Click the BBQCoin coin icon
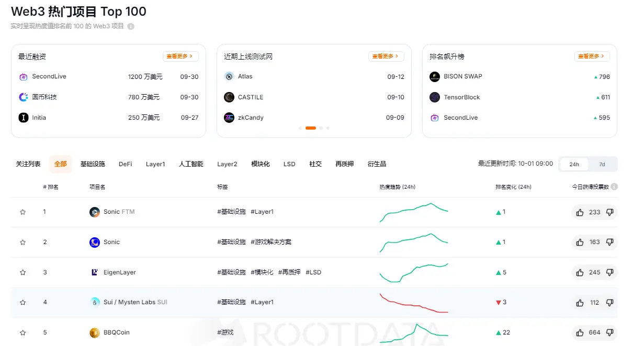Image resolution: width=644 pixels, height=346 pixels. [94, 332]
